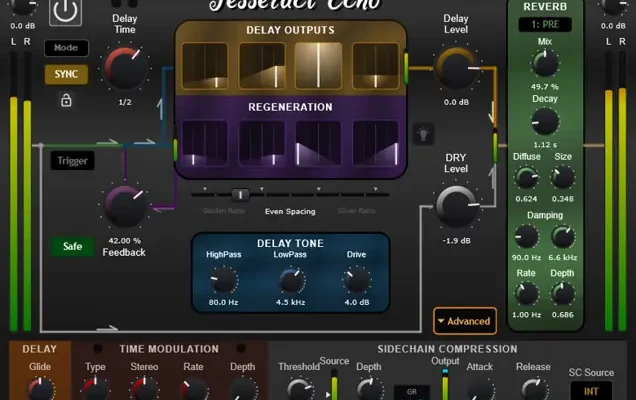Click the output gain knob at top right
The width and height of the screenshot is (636, 400).
click(x=613, y=6)
